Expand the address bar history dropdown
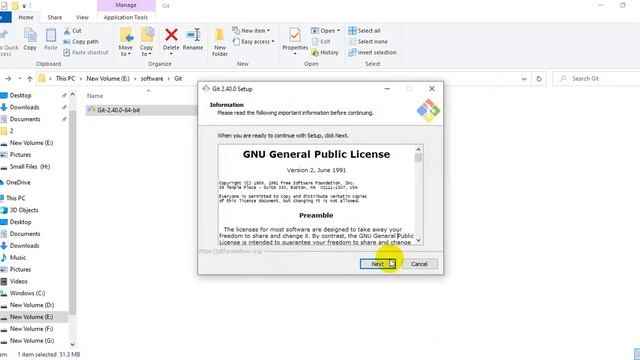 (524, 79)
